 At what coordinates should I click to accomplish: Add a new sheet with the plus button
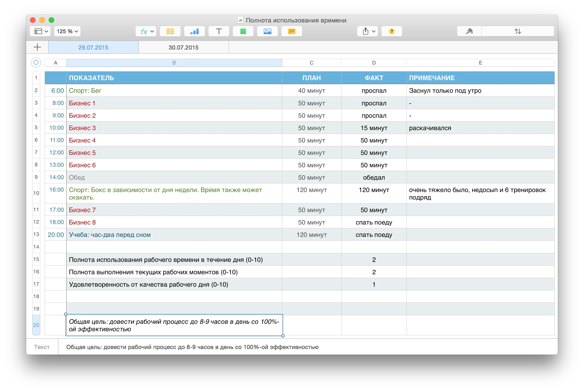point(37,47)
